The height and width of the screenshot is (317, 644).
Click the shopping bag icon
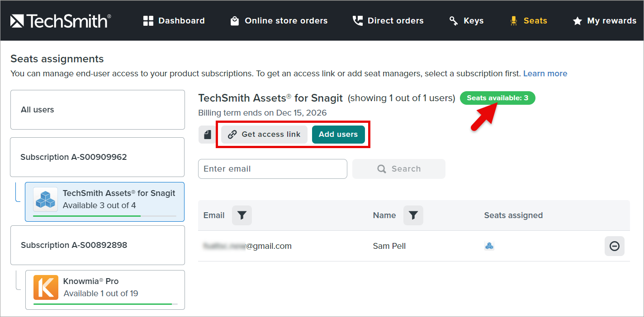(x=235, y=21)
